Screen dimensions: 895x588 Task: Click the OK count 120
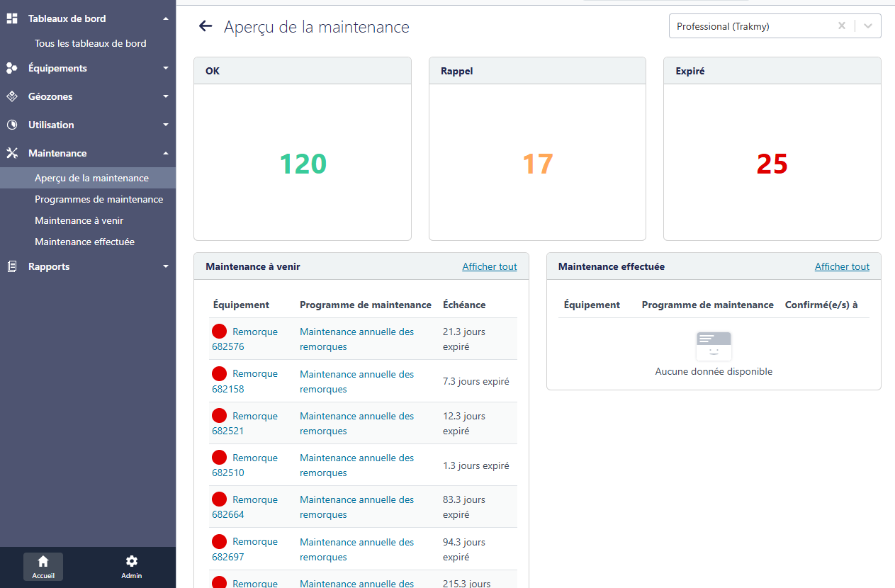point(303,164)
